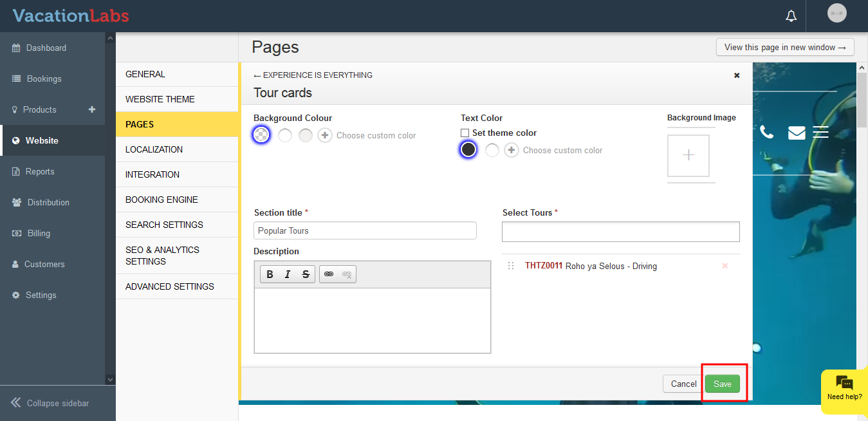This screenshot has height=421, width=868.
Task: Open Bookings in the sidebar
Action: (44, 79)
